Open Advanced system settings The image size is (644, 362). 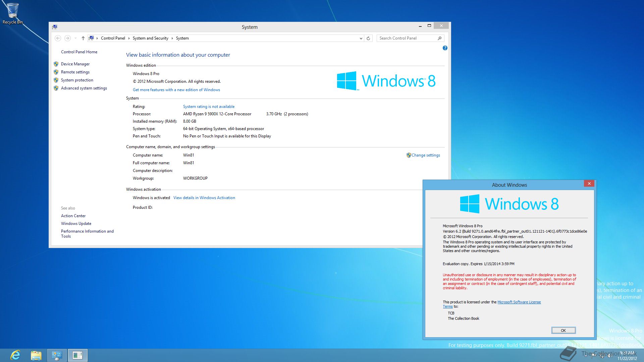pyautogui.click(x=84, y=88)
